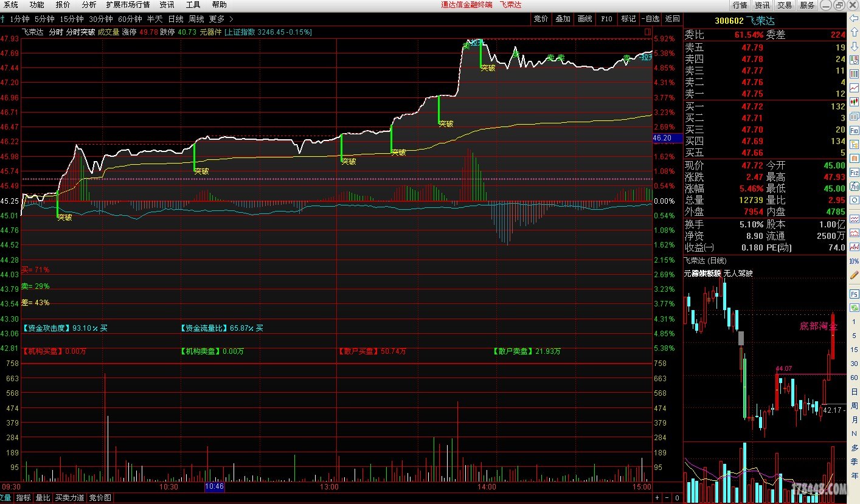Open the 报价 menu
Viewport: 860px width, 504px height.
(x=63, y=5)
